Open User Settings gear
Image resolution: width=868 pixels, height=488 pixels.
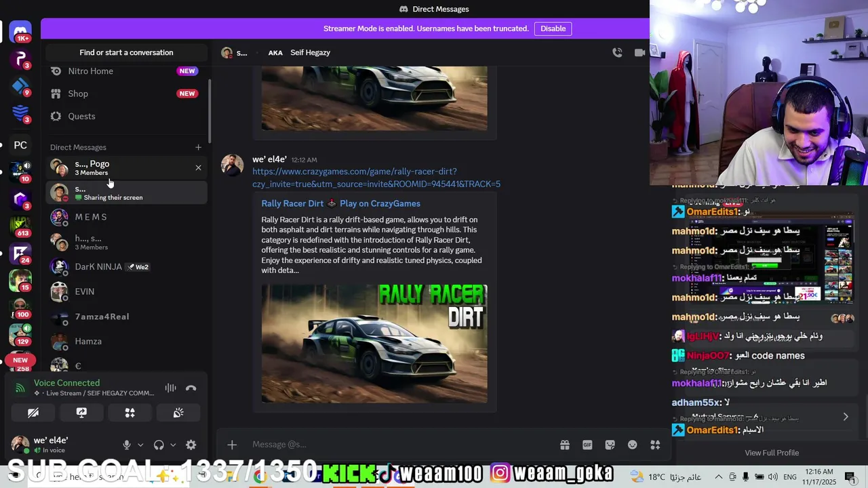pyautogui.click(x=191, y=445)
